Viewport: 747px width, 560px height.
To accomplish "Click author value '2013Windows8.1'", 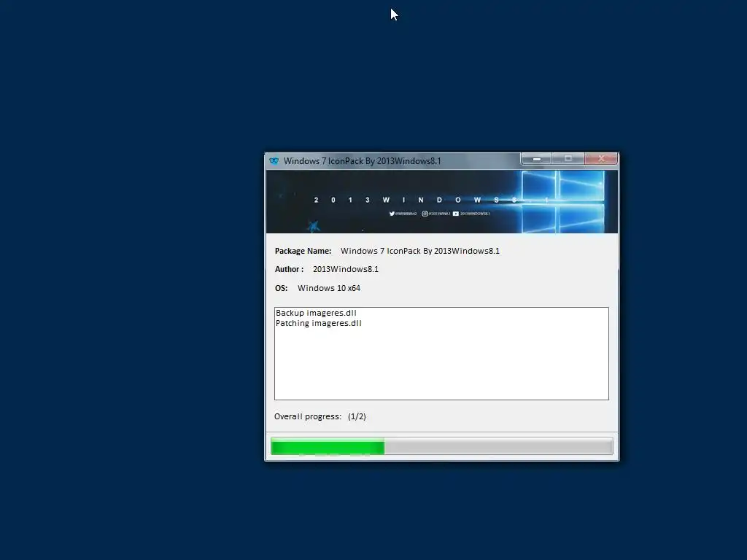I will (346, 269).
